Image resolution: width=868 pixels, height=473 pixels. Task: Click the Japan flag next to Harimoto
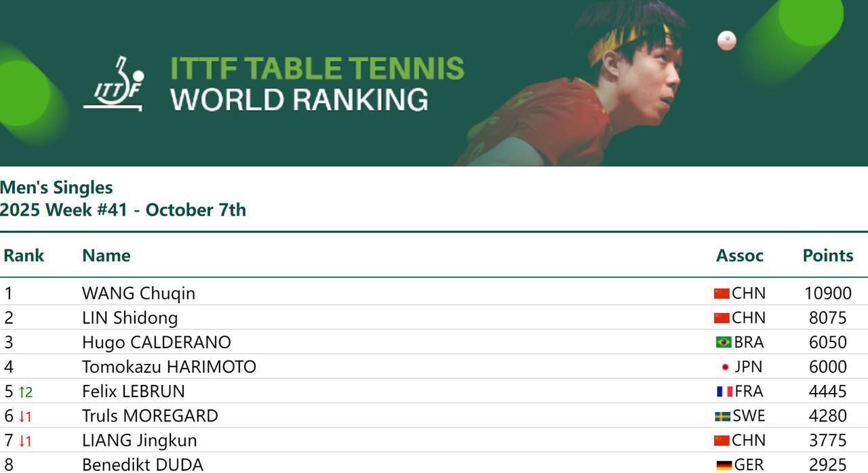(725, 367)
